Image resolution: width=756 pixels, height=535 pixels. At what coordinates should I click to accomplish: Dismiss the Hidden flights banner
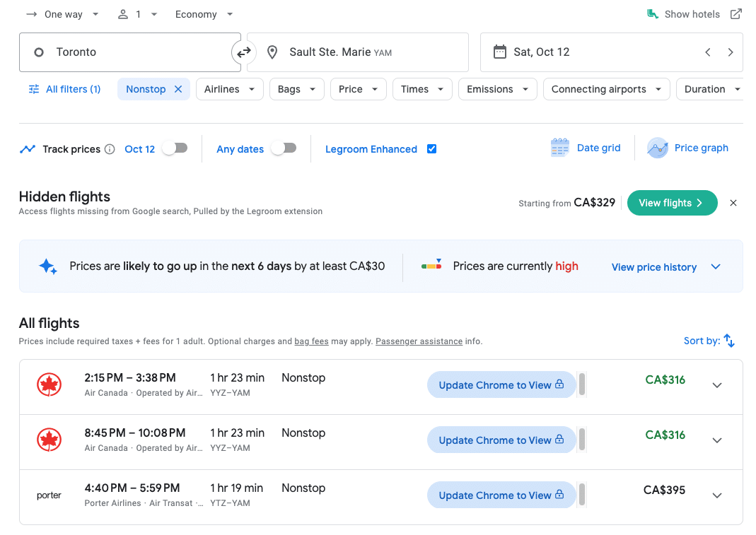click(733, 203)
